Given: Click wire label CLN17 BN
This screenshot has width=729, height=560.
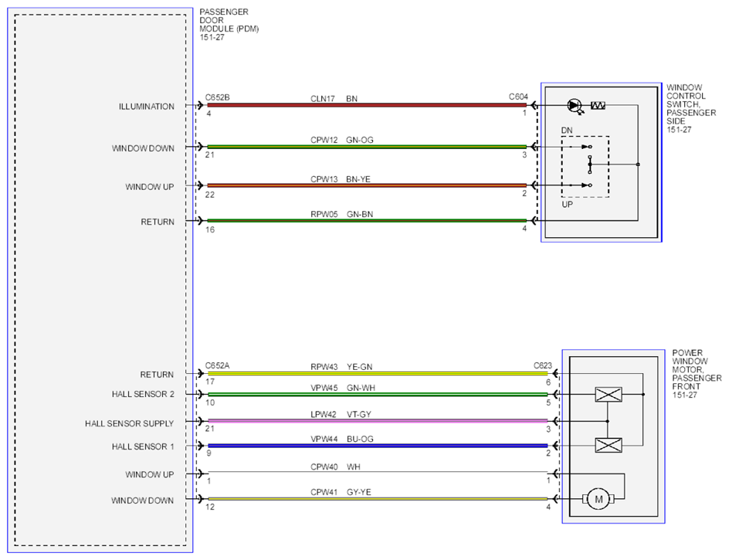Looking at the screenshot, I should tap(334, 99).
